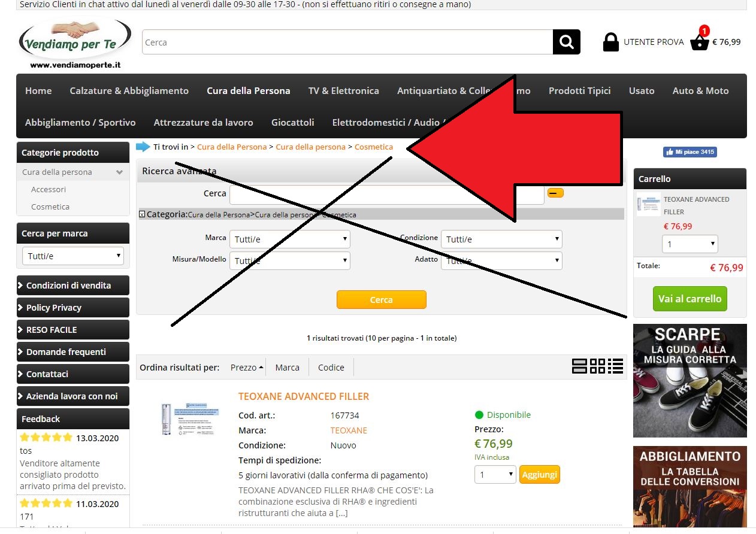Sort results by Marca
This screenshot has height=534, width=756.
tap(287, 367)
